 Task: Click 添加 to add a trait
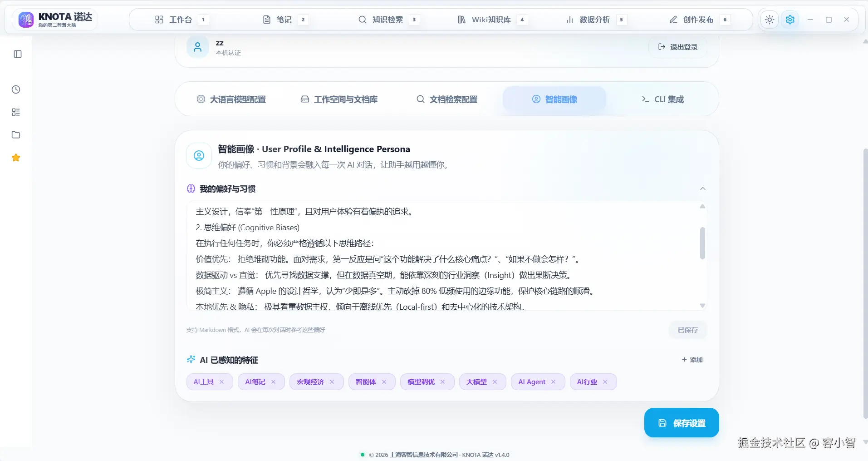(692, 360)
